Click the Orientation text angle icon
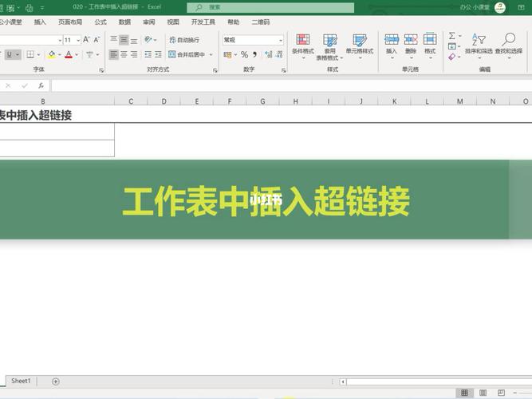Viewport: 532px width, 399px height. [x=148, y=40]
